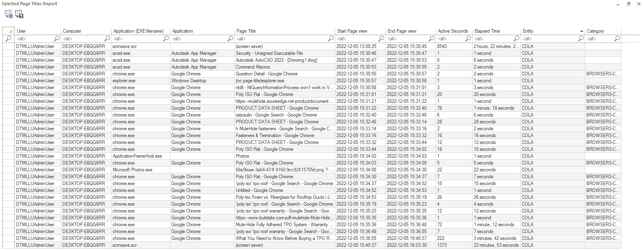Click the table export icon with globe
This screenshot has width=644, height=250.
pyautogui.click(x=8, y=14)
